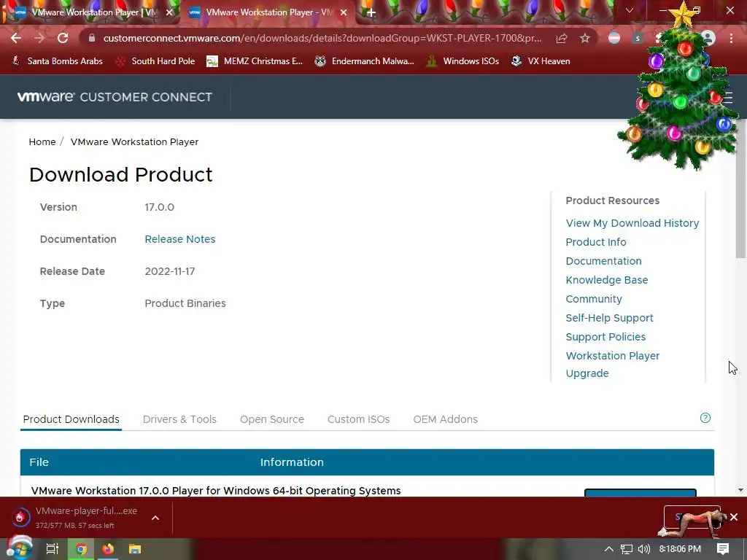Click the VMware Customer Connect logo

point(115,97)
